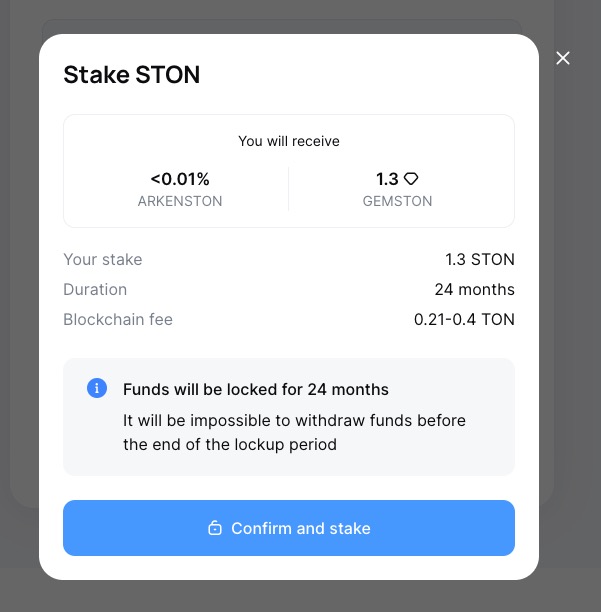Click the Stake STON title
This screenshot has height=612, width=601.
click(x=131, y=75)
